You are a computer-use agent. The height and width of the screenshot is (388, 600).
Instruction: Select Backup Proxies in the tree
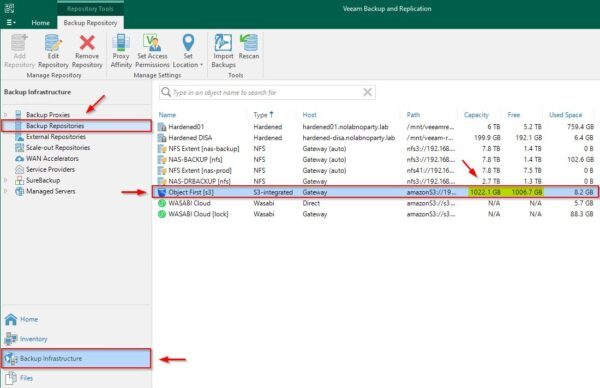(48, 114)
